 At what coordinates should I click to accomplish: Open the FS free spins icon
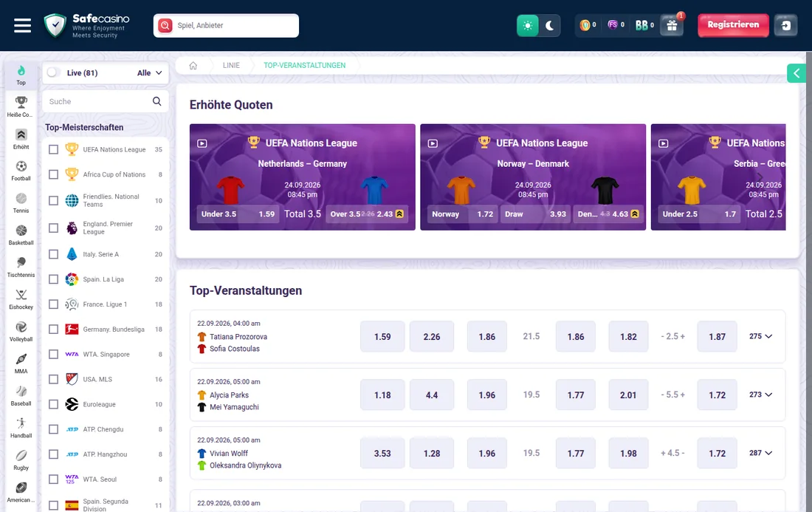pyautogui.click(x=613, y=25)
